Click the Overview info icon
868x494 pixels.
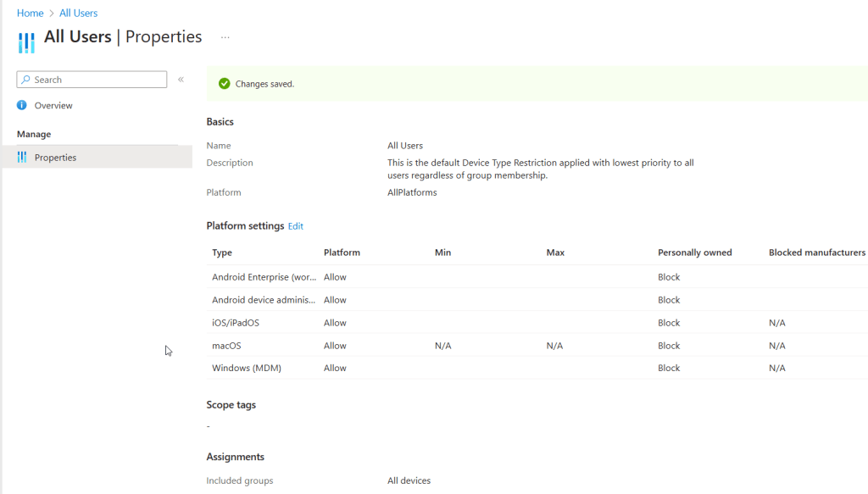[x=22, y=105]
